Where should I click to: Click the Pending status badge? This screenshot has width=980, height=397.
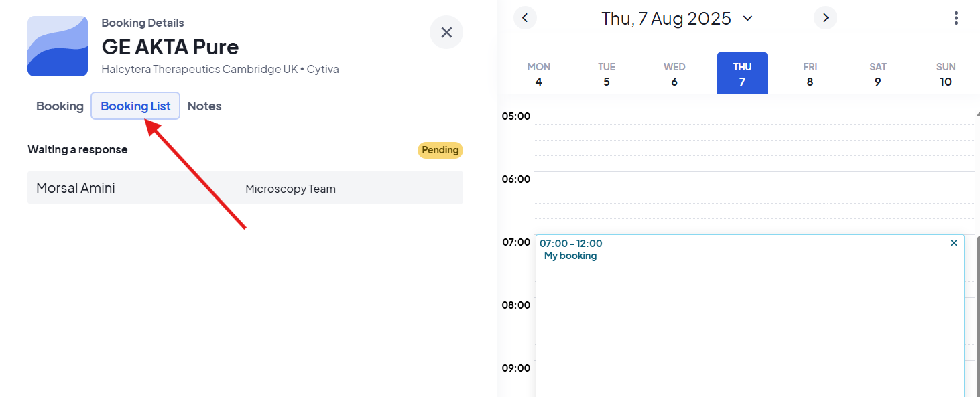tap(440, 150)
